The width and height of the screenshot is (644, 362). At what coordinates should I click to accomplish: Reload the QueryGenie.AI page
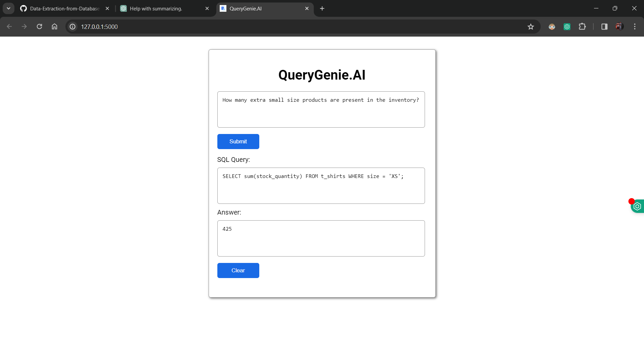click(39, 27)
